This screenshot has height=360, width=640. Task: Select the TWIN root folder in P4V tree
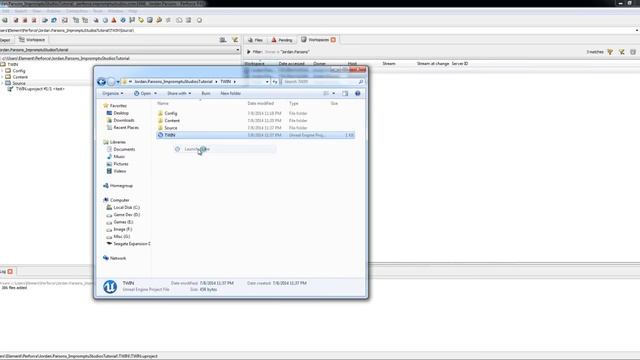10,64
